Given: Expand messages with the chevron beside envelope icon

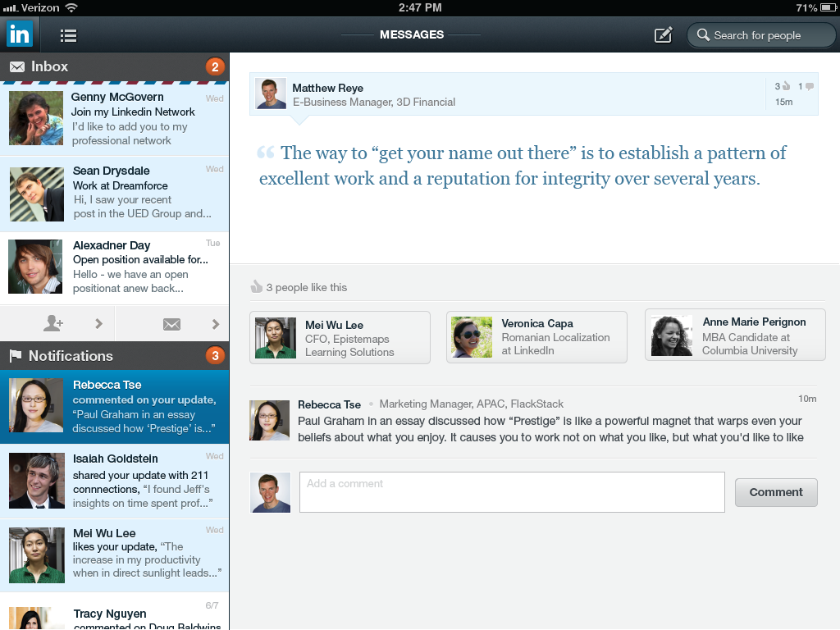Looking at the screenshot, I should (x=216, y=324).
